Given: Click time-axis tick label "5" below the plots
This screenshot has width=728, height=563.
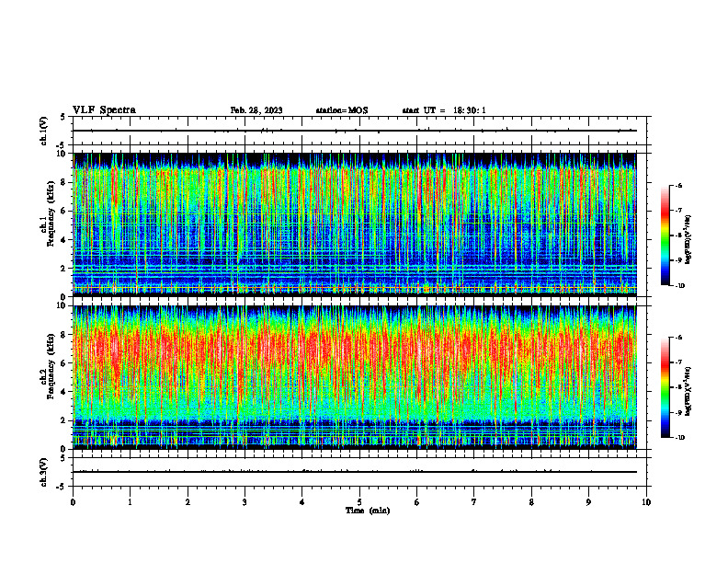Looking at the screenshot, I should 359,502.
